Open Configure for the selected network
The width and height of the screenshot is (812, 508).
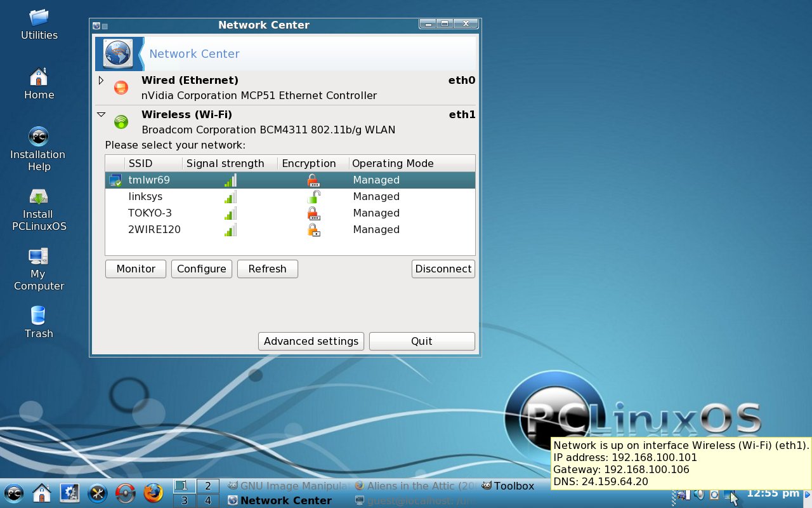click(x=202, y=269)
